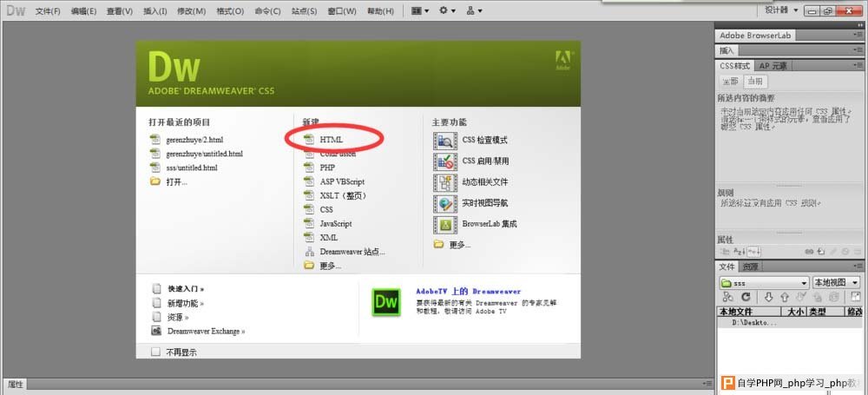Open the sss site dropdown

tap(764, 282)
